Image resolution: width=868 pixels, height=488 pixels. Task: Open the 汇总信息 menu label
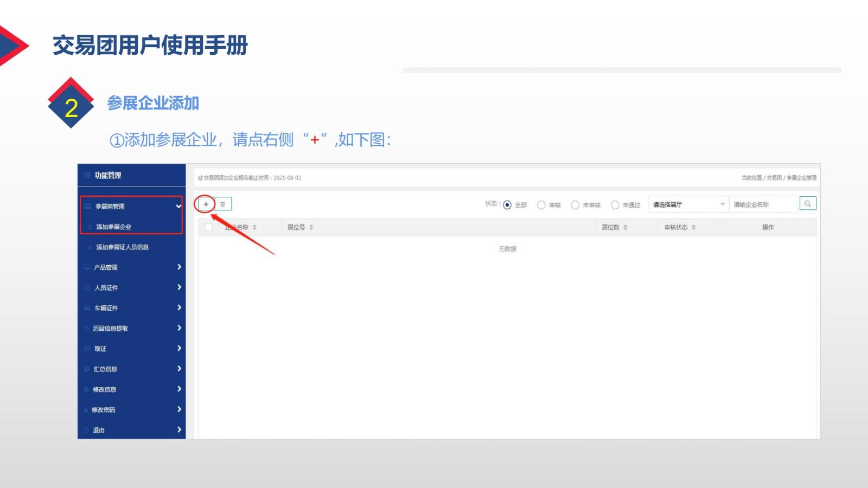point(105,369)
